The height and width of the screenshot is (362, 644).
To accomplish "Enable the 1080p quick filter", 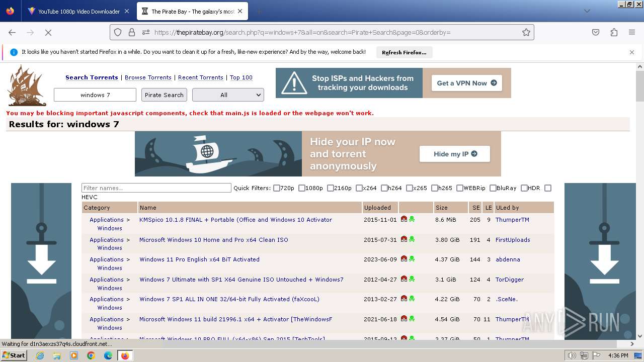I will pos(302,188).
